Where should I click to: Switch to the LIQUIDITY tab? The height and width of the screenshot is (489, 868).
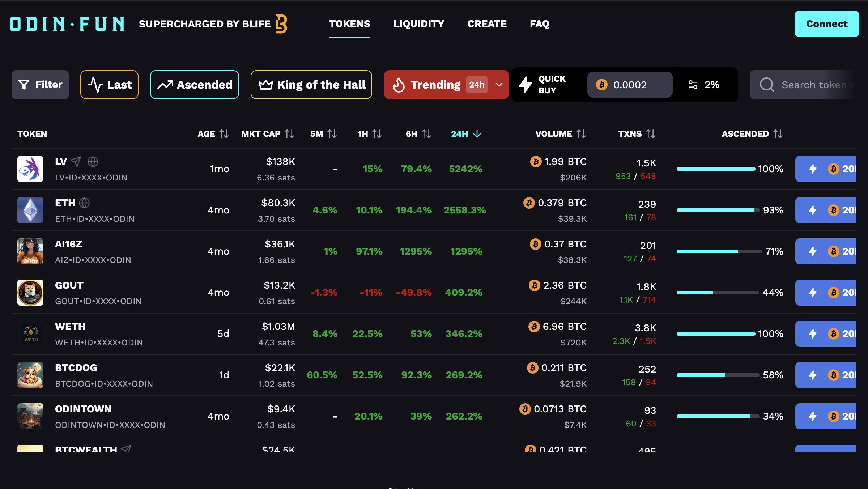tap(419, 24)
